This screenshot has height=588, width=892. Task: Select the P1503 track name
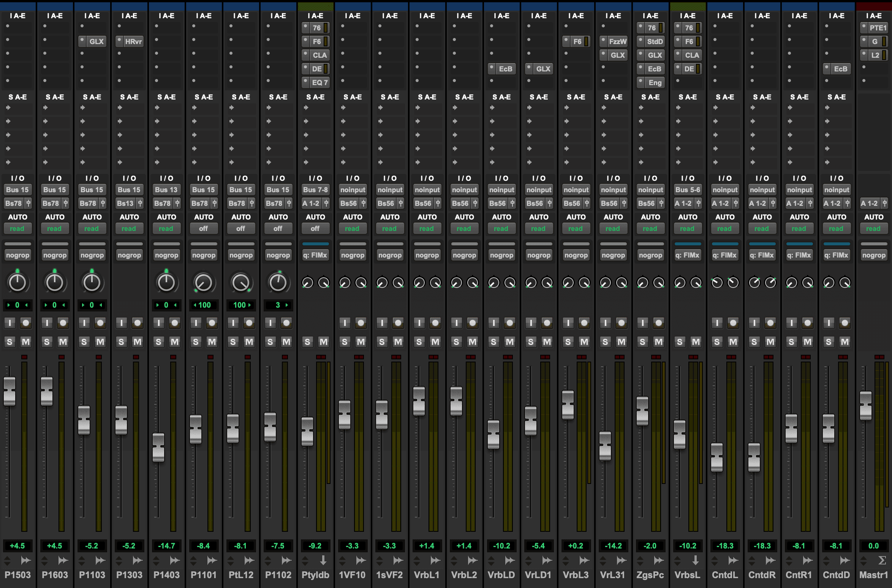point(17,575)
